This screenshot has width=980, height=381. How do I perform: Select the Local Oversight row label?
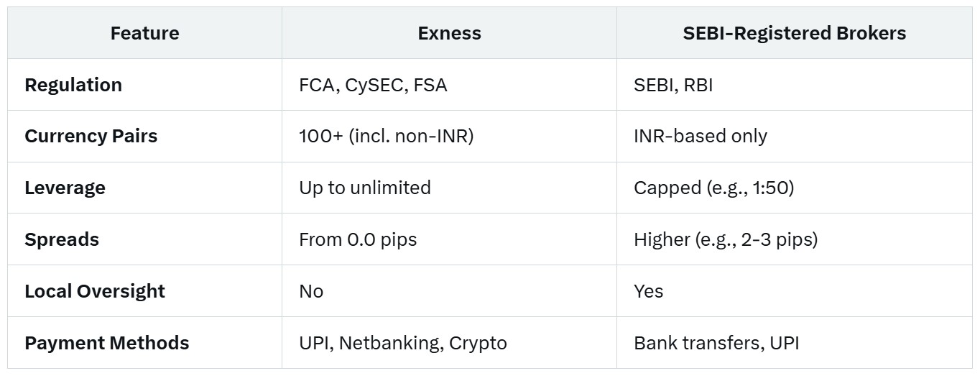pos(95,291)
